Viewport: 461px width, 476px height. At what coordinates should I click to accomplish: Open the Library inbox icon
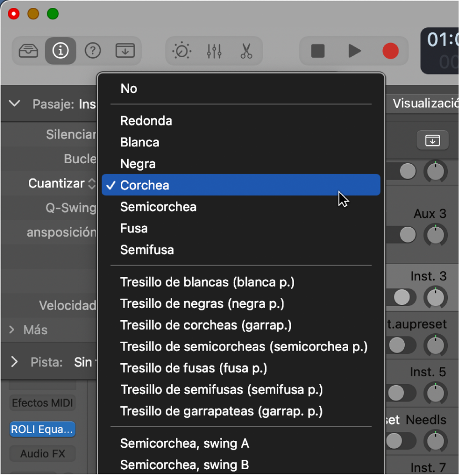28,51
